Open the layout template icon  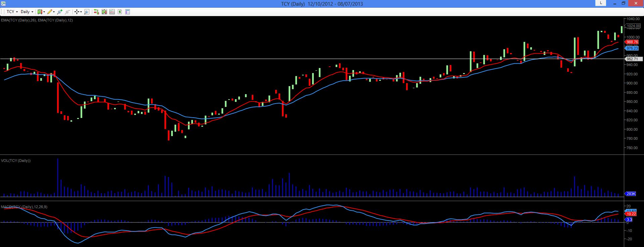tap(128, 12)
